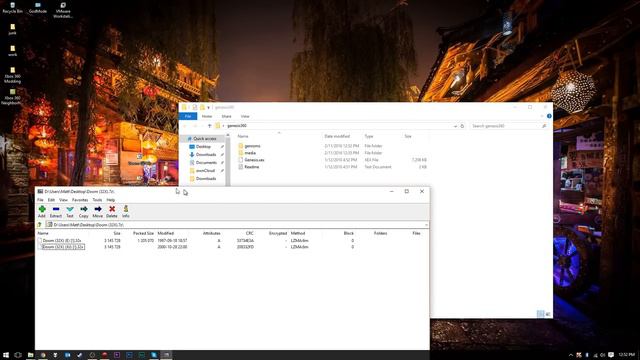
Task: Click the Copy arrow icon in 7-Zip
Action: [x=84, y=211]
